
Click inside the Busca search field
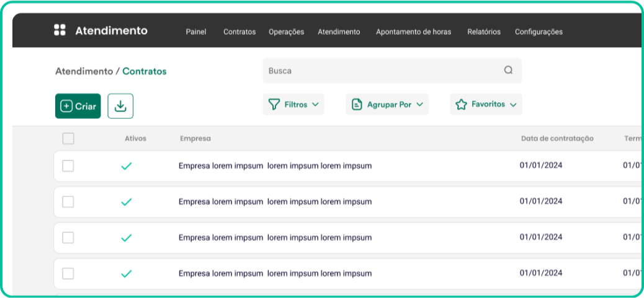click(378, 71)
